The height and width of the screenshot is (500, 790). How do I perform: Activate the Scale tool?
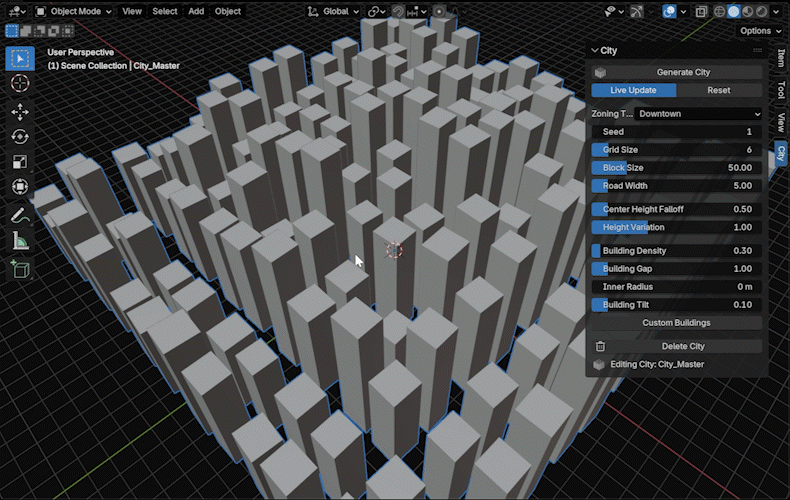coord(20,162)
